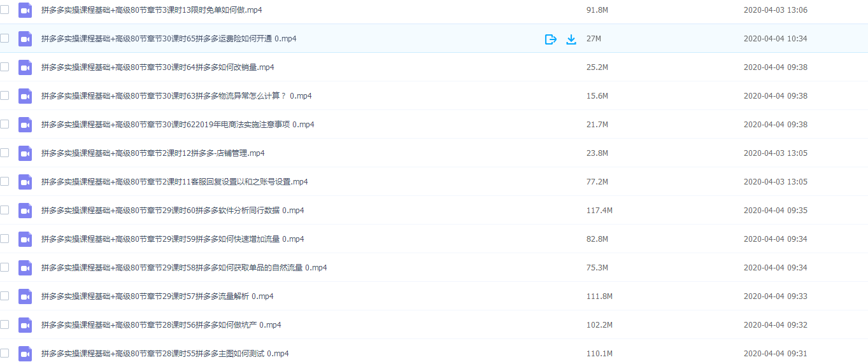The width and height of the screenshot is (868, 362).
Task: Select the checkbox of 课时56拼多多如何做坑产
Action: pyautogui.click(x=4, y=324)
